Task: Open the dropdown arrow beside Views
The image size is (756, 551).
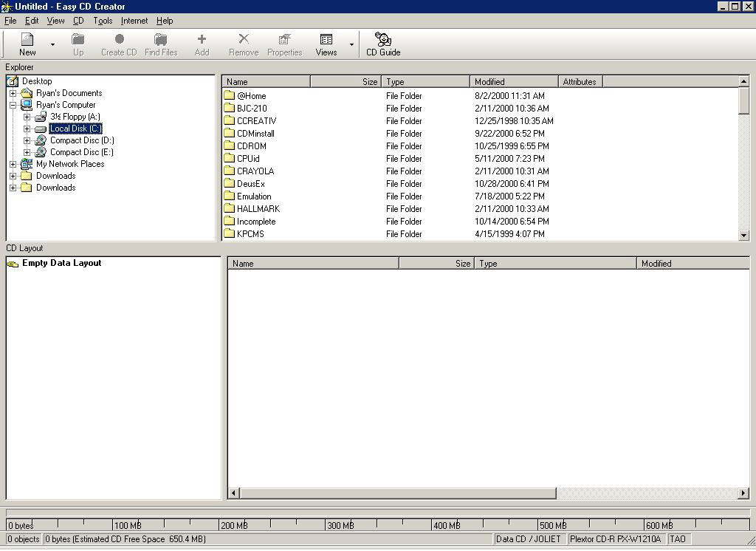Action: [351, 44]
